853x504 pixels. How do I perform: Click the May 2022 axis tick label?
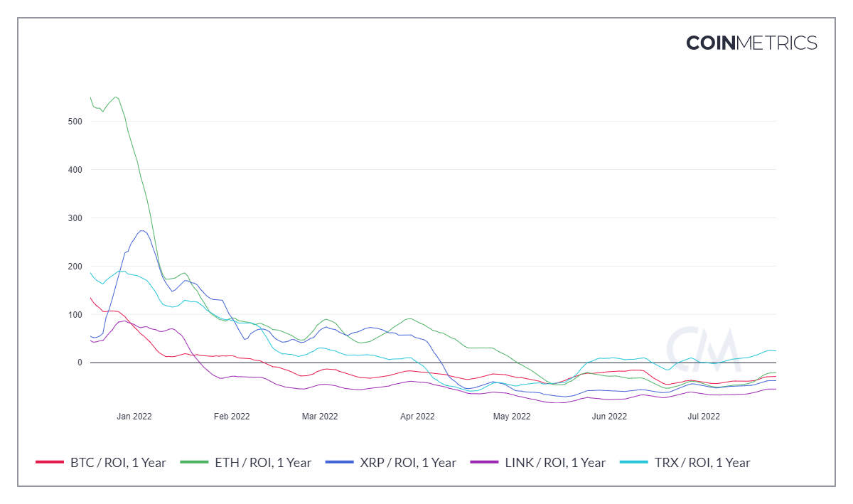[x=512, y=417]
